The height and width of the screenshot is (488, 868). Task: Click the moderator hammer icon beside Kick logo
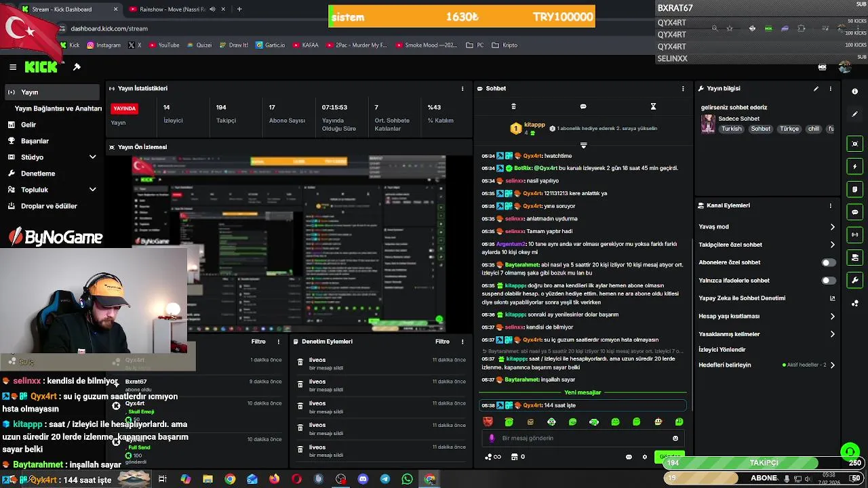tap(77, 67)
